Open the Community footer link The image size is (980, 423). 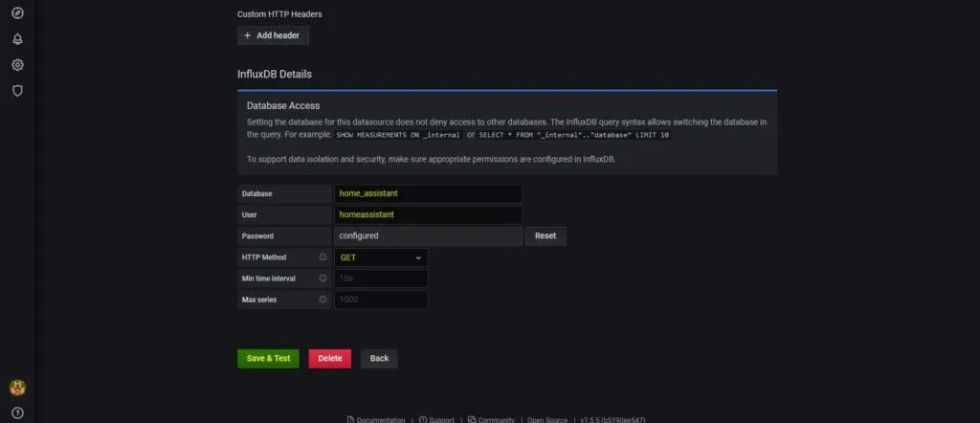pyautogui.click(x=491, y=420)
